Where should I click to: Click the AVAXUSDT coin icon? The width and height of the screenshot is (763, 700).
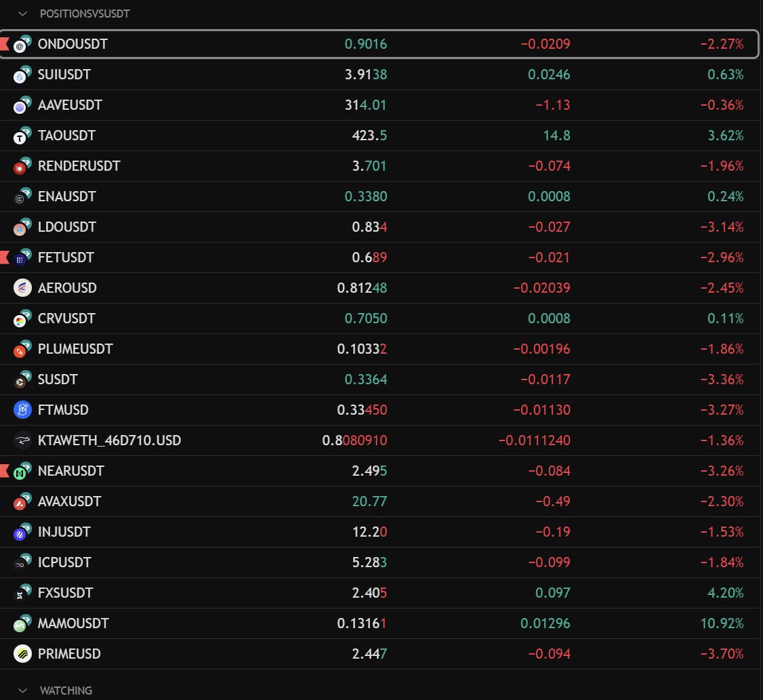pyautogui.click(x=22, y=501)
